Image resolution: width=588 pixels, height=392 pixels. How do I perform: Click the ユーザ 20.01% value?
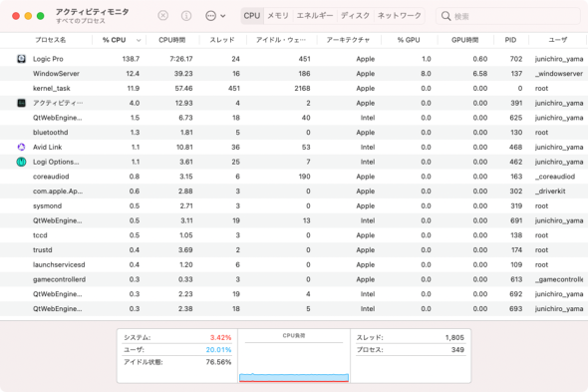click(x=218, y=349)
